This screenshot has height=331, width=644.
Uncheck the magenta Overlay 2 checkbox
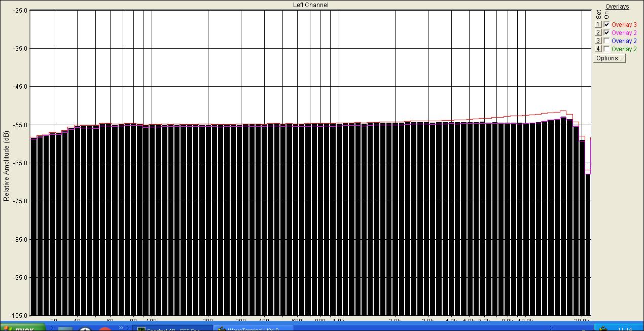[x=607, y=32]
